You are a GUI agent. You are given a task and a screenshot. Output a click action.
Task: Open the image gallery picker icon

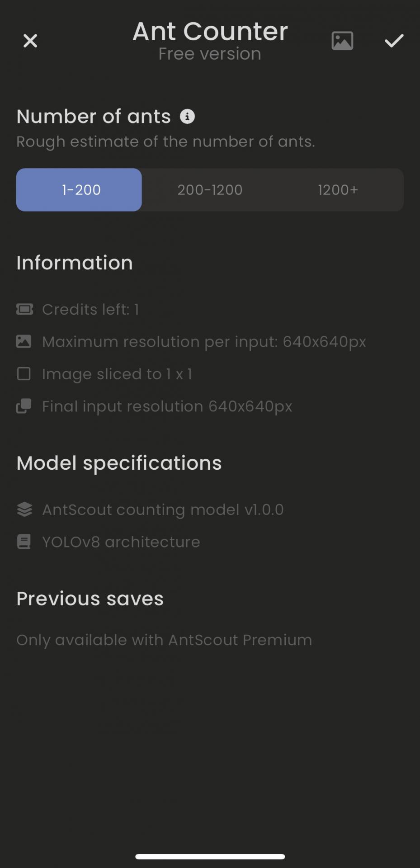tap(342, 41)
